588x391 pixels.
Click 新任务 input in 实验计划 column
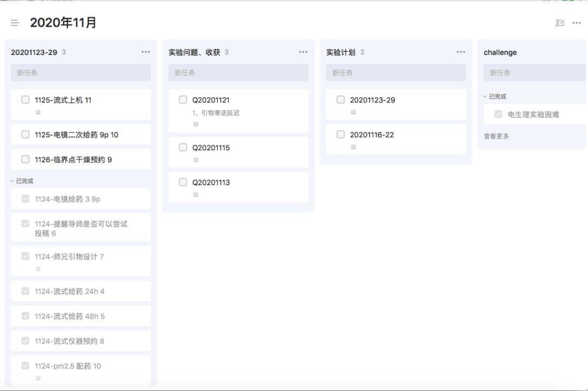coord(396,72)
